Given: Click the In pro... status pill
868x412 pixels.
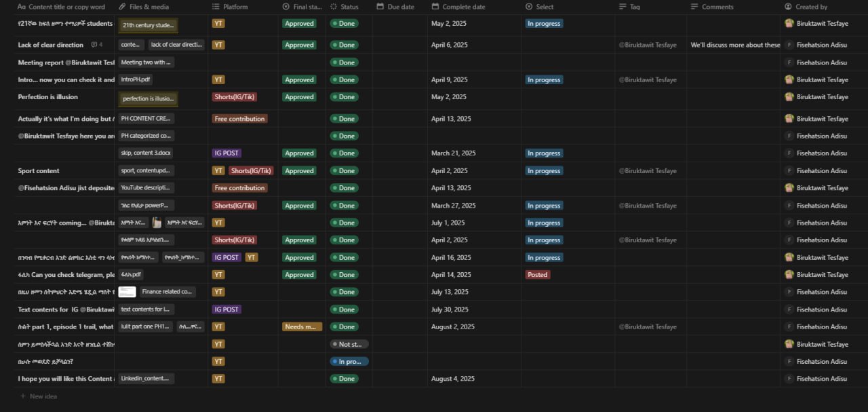Looking at the screenshot, I should pos(349,362).
